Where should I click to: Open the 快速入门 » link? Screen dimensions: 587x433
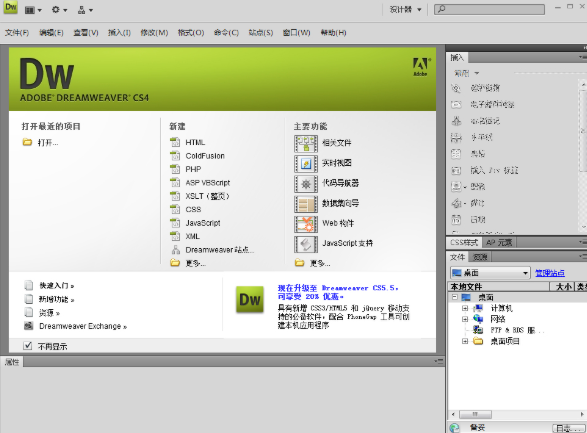(57, 286)
